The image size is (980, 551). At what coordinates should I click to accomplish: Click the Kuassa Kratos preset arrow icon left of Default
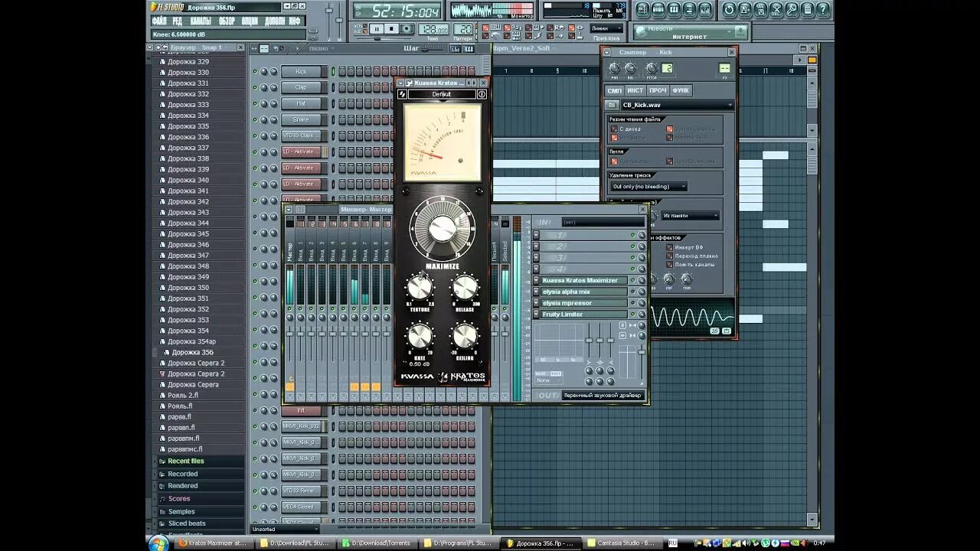pyautogui.click(x=403, y=94)
